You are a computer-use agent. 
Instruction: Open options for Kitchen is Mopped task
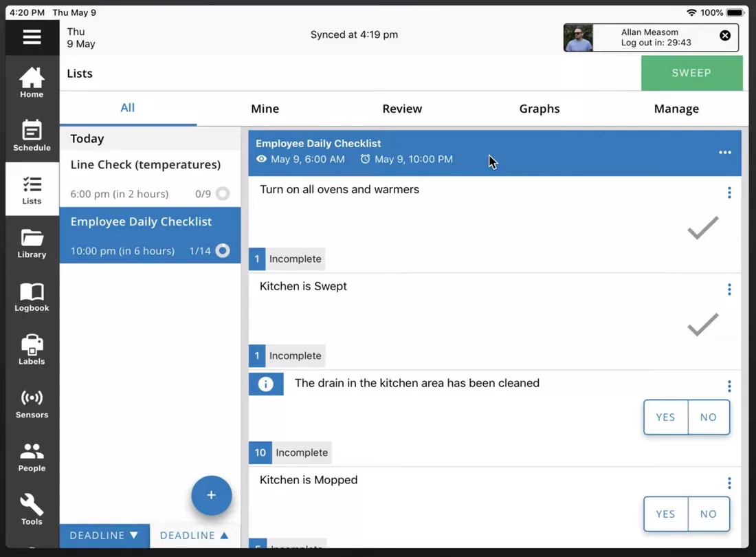point(729,483)
